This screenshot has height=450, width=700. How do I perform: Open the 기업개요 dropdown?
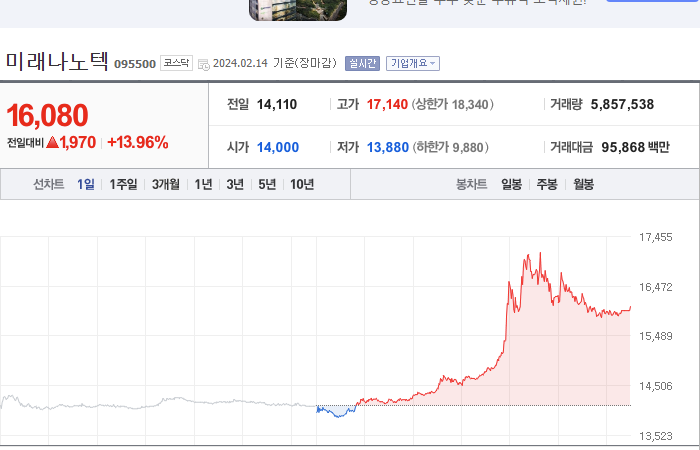413,63
